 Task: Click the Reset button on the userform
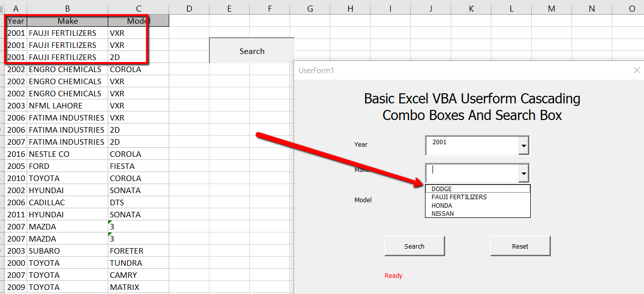pyautogui.click(x=520, y=246)
